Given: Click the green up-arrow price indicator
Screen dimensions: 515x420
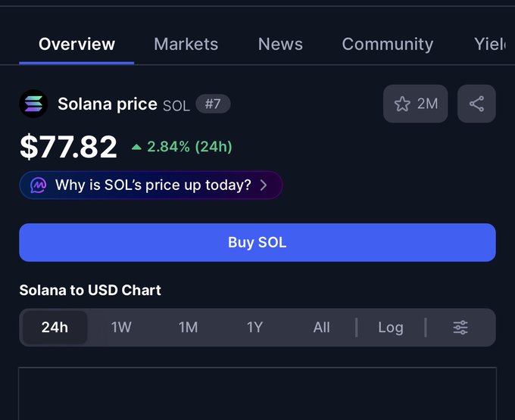Looking at the screenshot, I should point(136,147).
